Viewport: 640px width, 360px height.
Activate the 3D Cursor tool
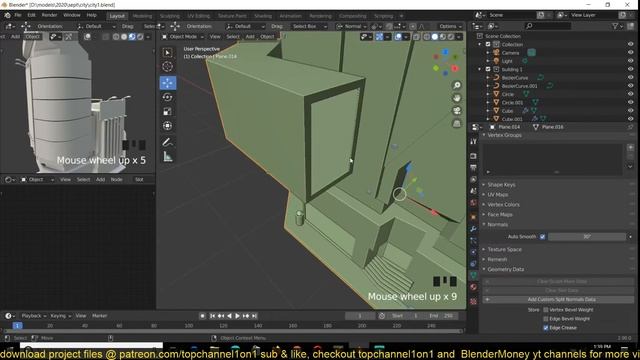tap(167, 67)
